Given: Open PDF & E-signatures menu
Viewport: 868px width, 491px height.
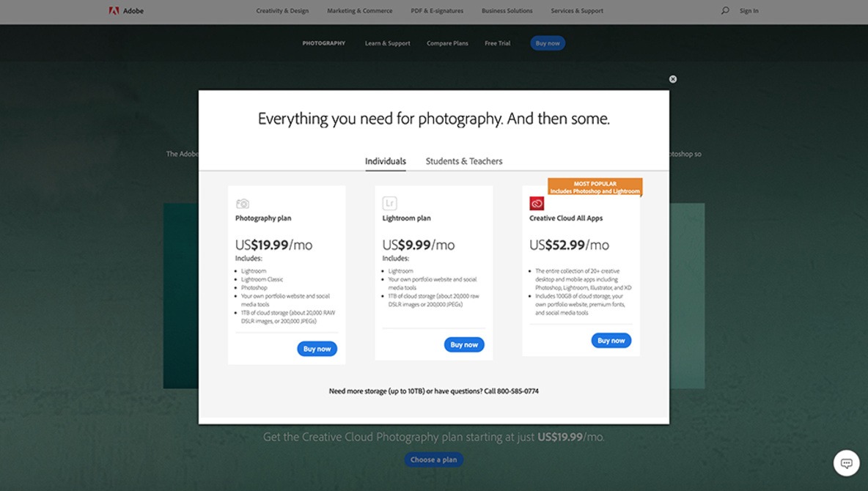Looking at the screenshot, I should pos(437,10).
